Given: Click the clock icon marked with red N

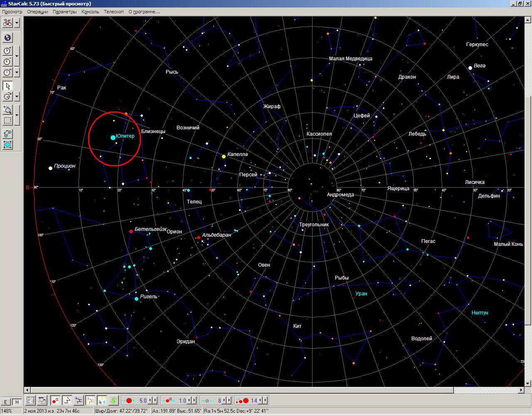Looking at the screenshot, I should click(x=7, y=72).
